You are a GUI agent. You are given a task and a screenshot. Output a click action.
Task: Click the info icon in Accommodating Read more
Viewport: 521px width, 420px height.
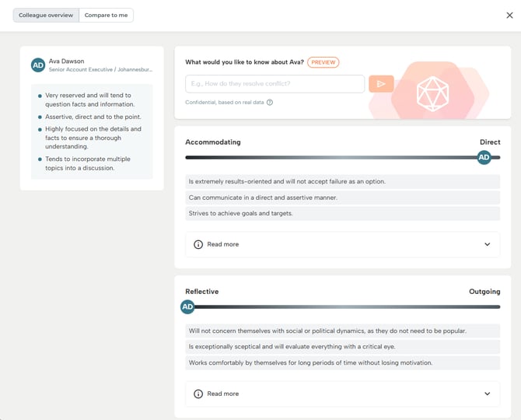point(198,244)
